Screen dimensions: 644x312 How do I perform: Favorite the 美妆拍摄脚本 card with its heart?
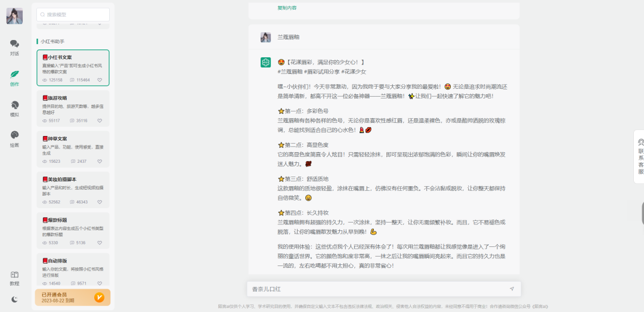(100, 202)
